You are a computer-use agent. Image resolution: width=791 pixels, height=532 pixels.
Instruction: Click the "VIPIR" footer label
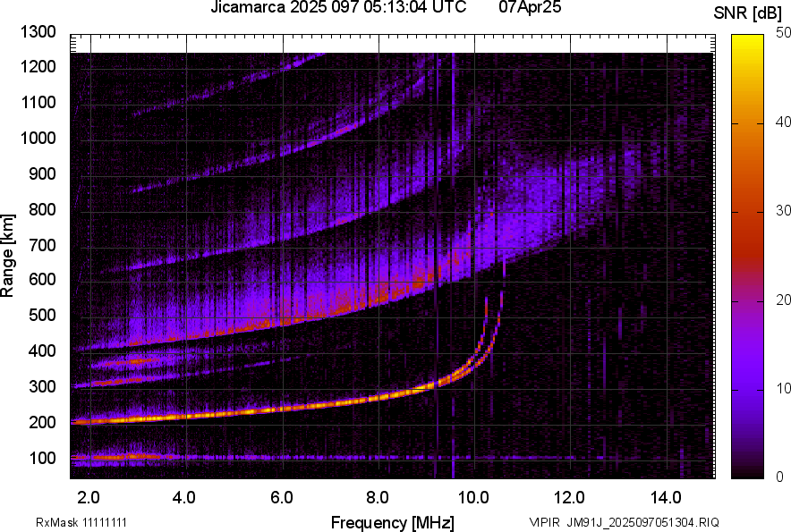pyautogui.click(x=544, y=522)
